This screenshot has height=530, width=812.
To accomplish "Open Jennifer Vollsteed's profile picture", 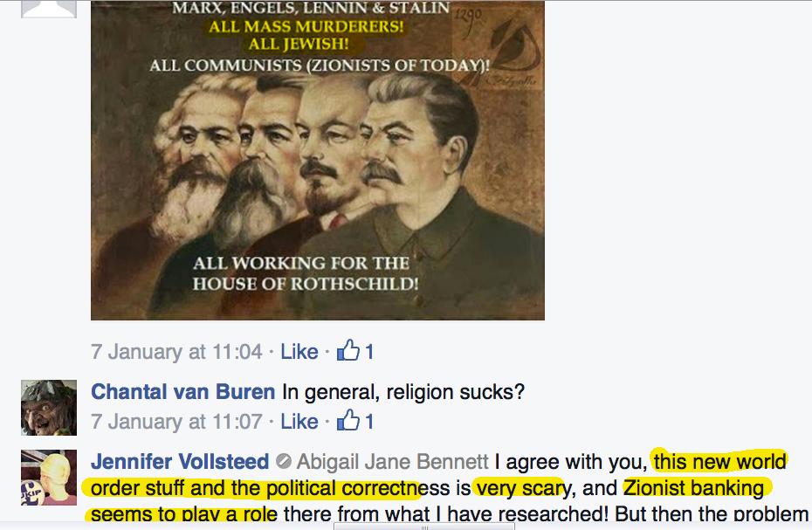I will [49, 478].
